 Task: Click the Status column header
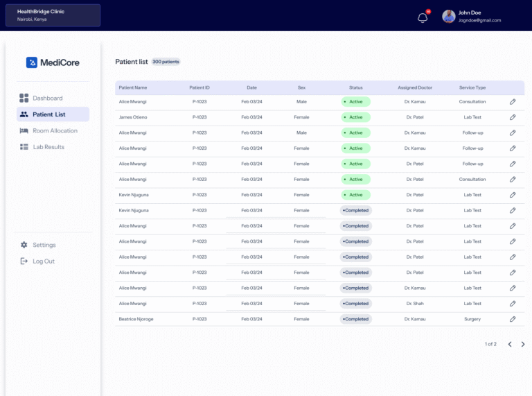click(355, 88)
